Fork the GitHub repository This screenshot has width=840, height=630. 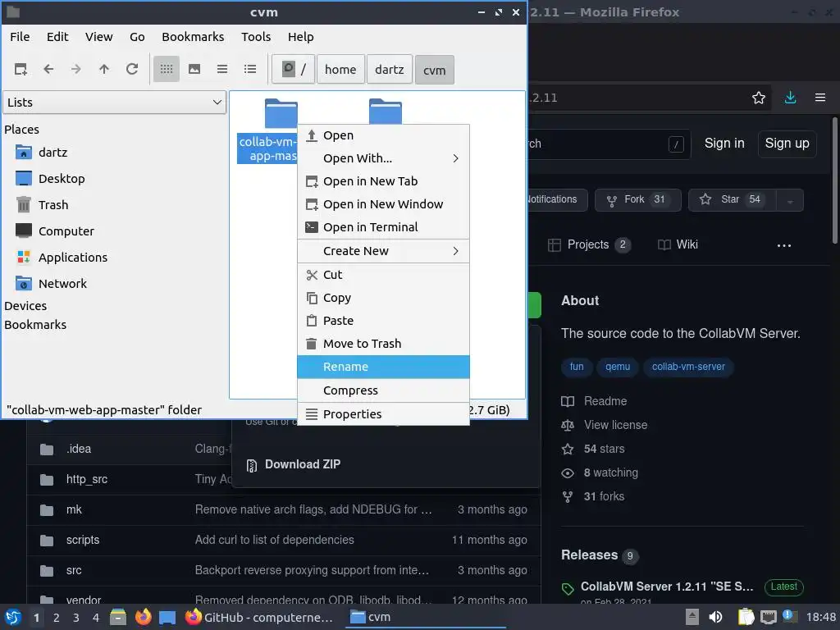tap(637, 200)
